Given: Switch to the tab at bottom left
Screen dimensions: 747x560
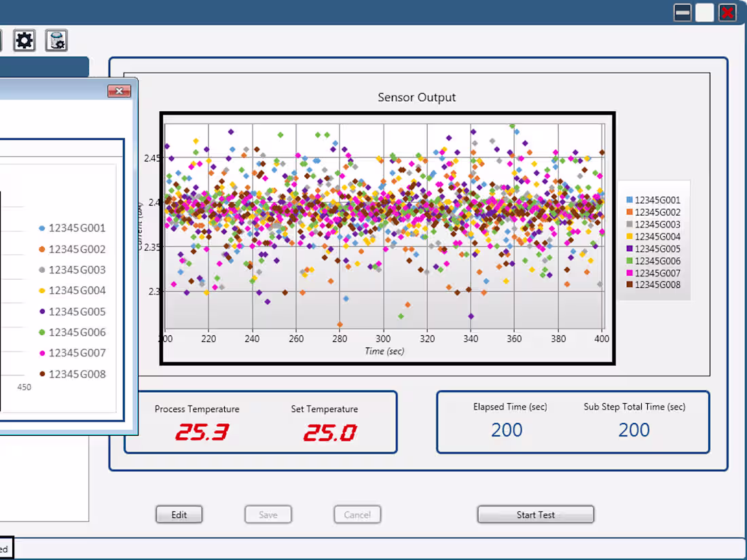Looking at the screenshot, I should click(4, 548).
